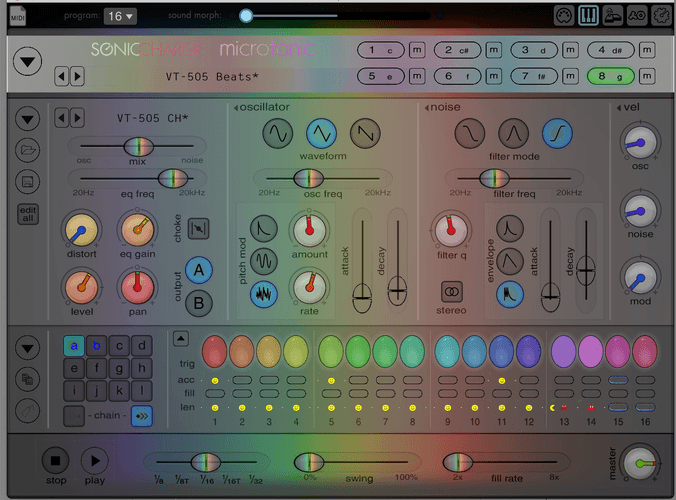This screenshot has width=676, height=500.
Task: Select exponential noise envelope shape
Action: (x=510, y=228)
